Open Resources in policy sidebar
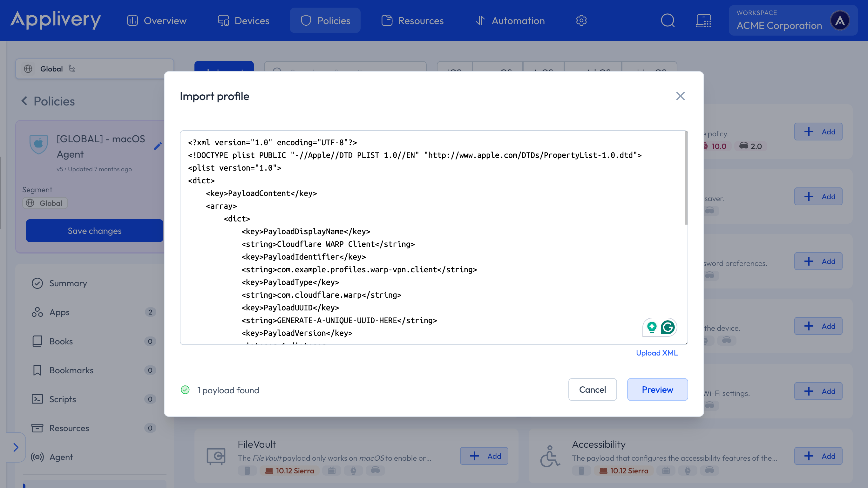The width and height of the screenshot is (868, 488). (x=94, y=428)
